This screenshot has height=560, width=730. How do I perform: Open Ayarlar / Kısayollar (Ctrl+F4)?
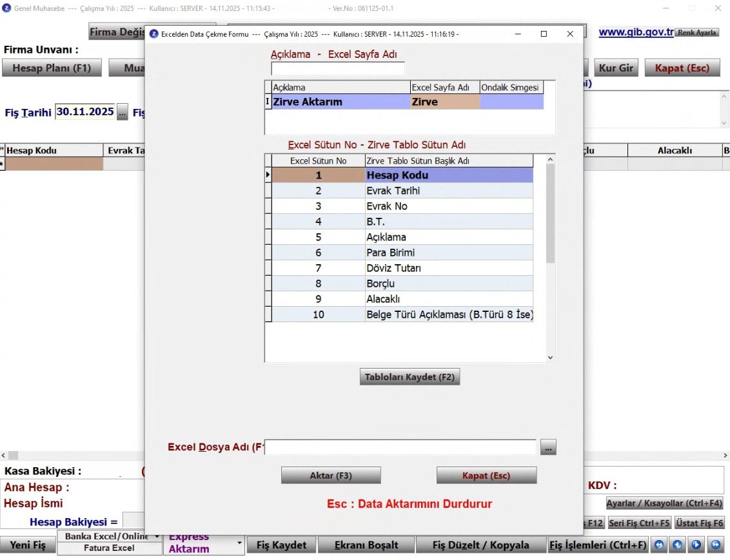pyautogui.click(x=664, y=503)
